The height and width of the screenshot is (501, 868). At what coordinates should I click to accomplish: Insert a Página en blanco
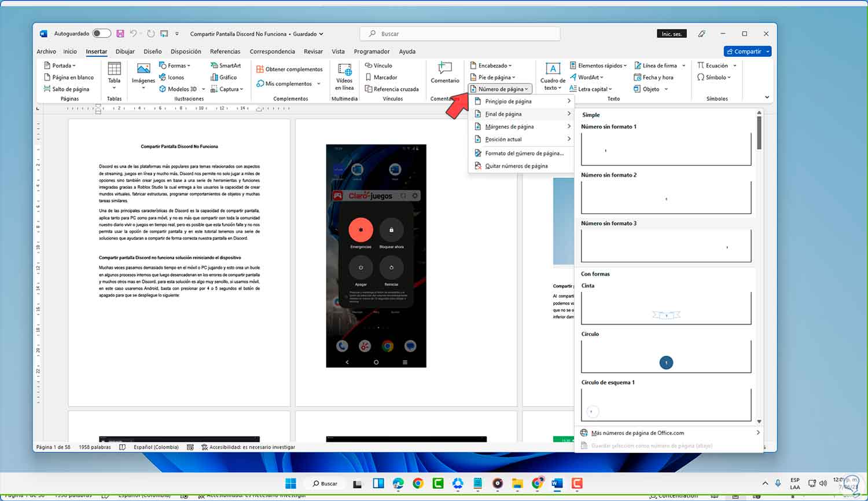pos(69,77)
